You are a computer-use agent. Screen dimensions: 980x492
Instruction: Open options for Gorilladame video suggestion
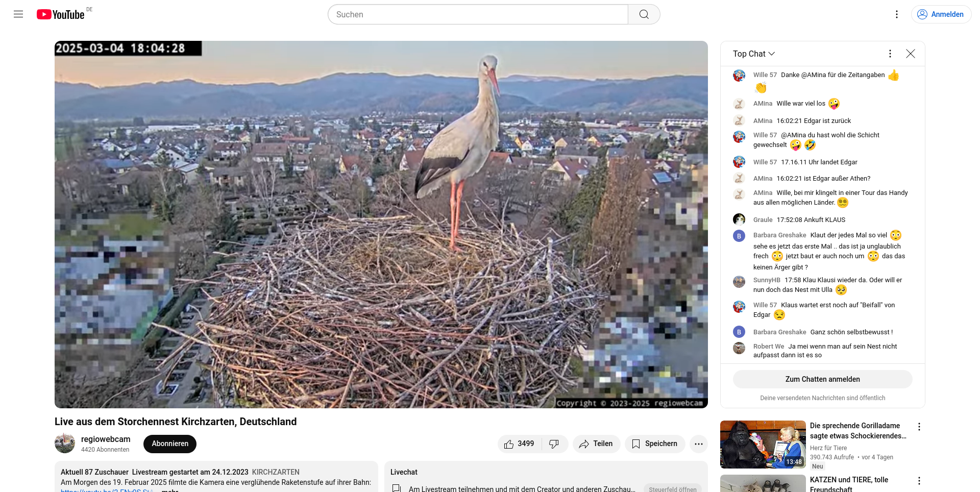click(919, 427)
